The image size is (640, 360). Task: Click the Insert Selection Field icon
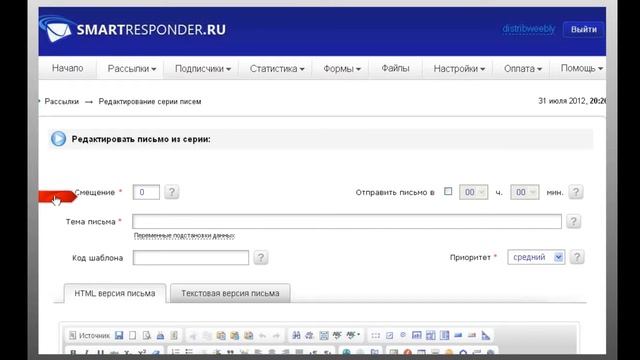point(444,336)
